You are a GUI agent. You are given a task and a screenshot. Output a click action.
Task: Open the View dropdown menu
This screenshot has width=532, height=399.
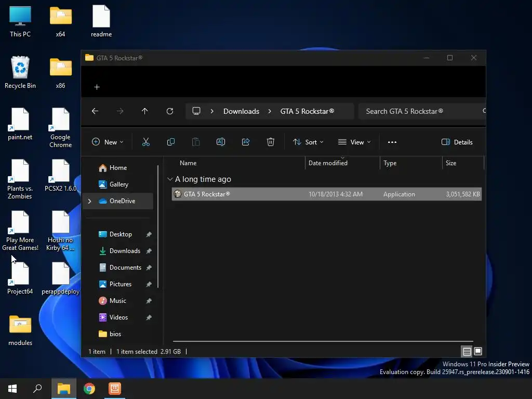pyautogui.click(x=354, y=142)
